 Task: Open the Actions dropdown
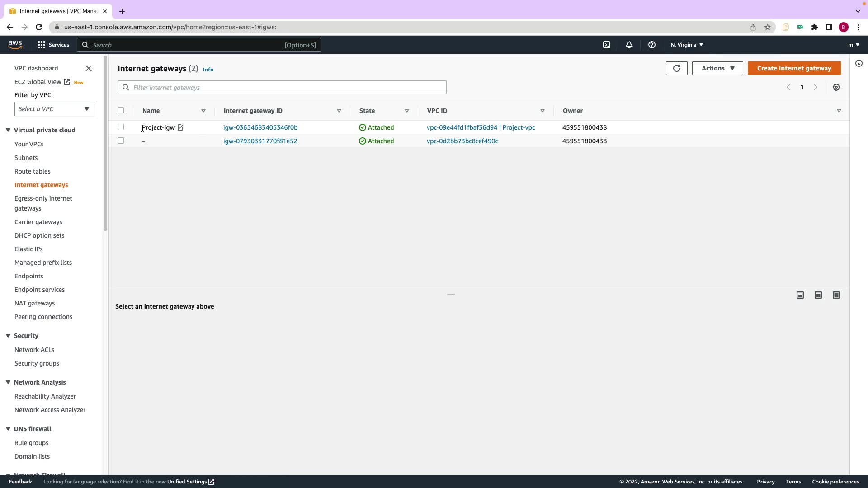pos(717,68)
